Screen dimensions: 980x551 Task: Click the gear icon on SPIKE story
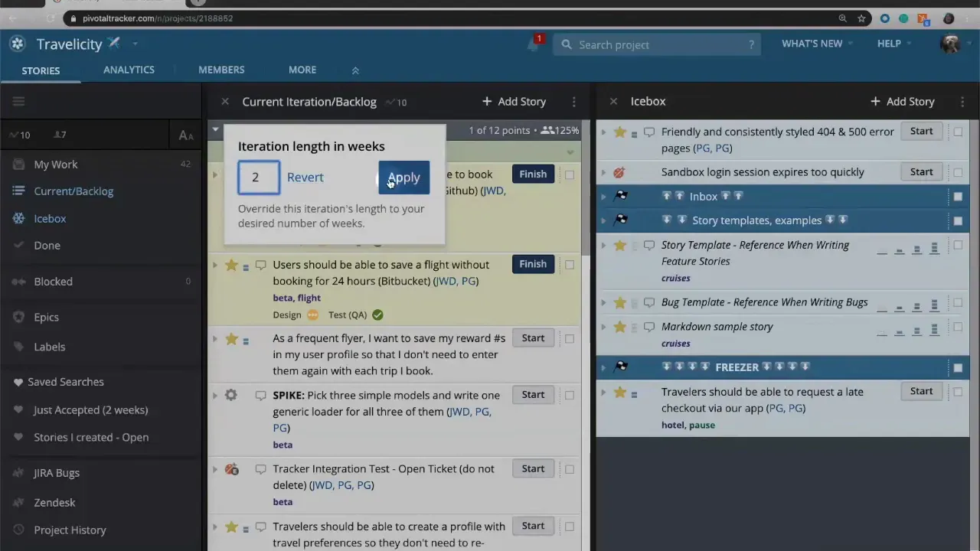pyautogui.click(x=231, y=395)
